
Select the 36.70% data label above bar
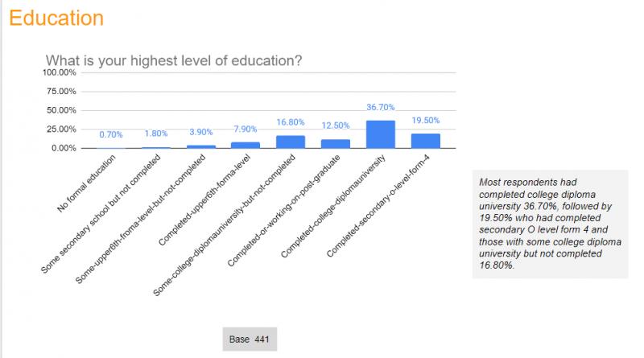(x=380, y=108)
